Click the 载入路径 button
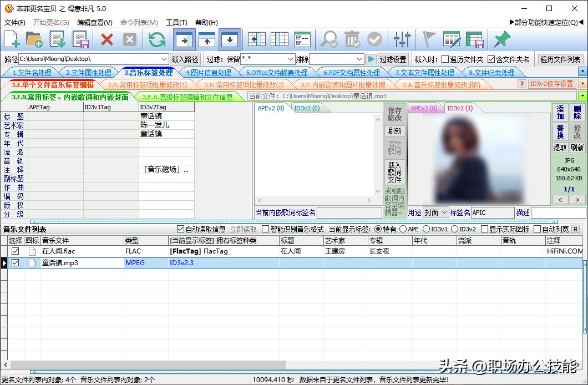This screenshot has width=588, height=385. pyautogui.click(x=185, y=59)
